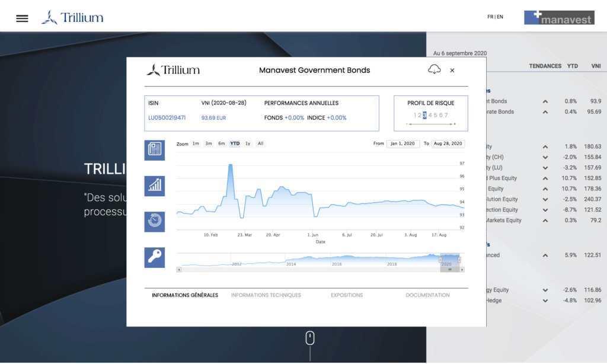Click the down trend arrow in the 155.84 row
The width and height of the screenshot is (607, 364).
pos(545,157)
